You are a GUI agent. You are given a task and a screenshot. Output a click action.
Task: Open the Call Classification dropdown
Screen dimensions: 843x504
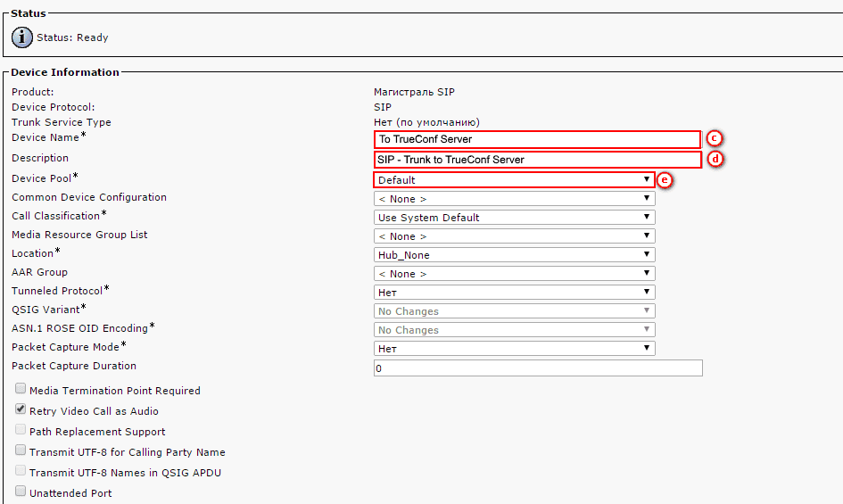(515, 218)
